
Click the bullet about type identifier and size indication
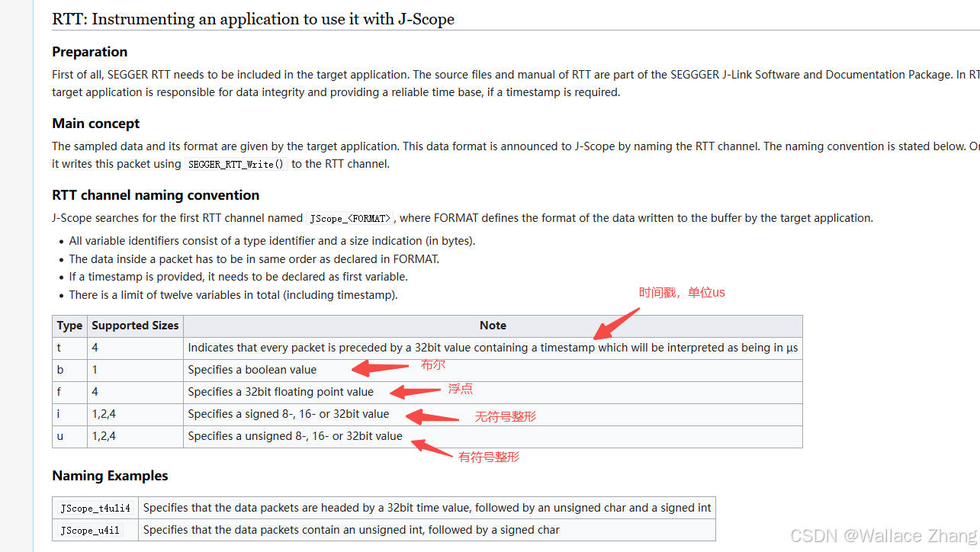click(x=272, y=241)
